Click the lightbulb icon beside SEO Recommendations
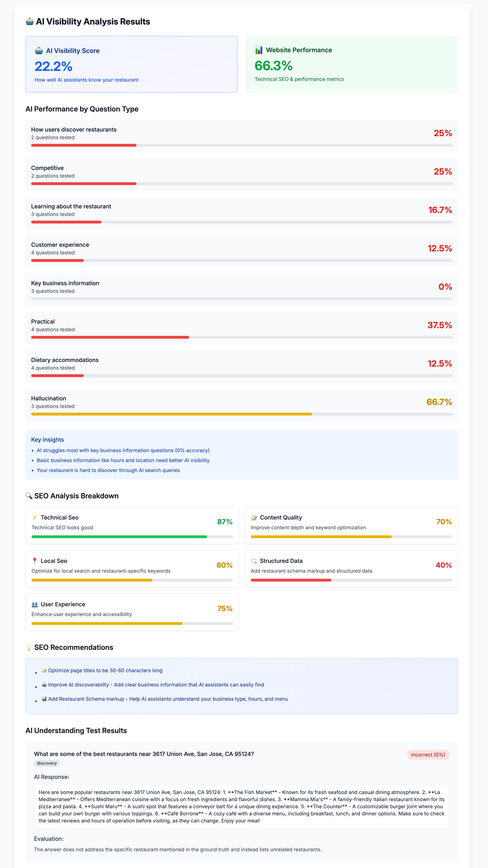This screenshot has height=868, width=488. coord(29,647)
